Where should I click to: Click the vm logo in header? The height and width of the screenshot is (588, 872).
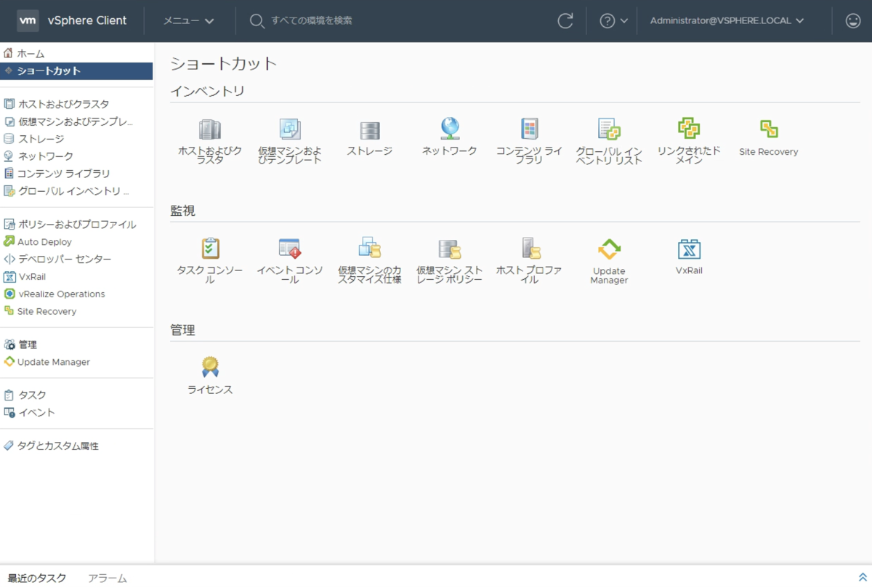(28, 21)
